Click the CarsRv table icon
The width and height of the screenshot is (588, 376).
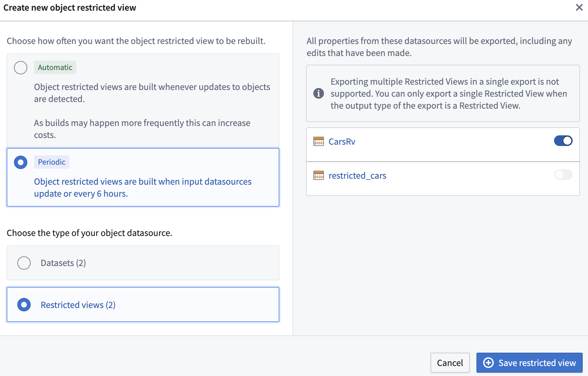[319, 142]
